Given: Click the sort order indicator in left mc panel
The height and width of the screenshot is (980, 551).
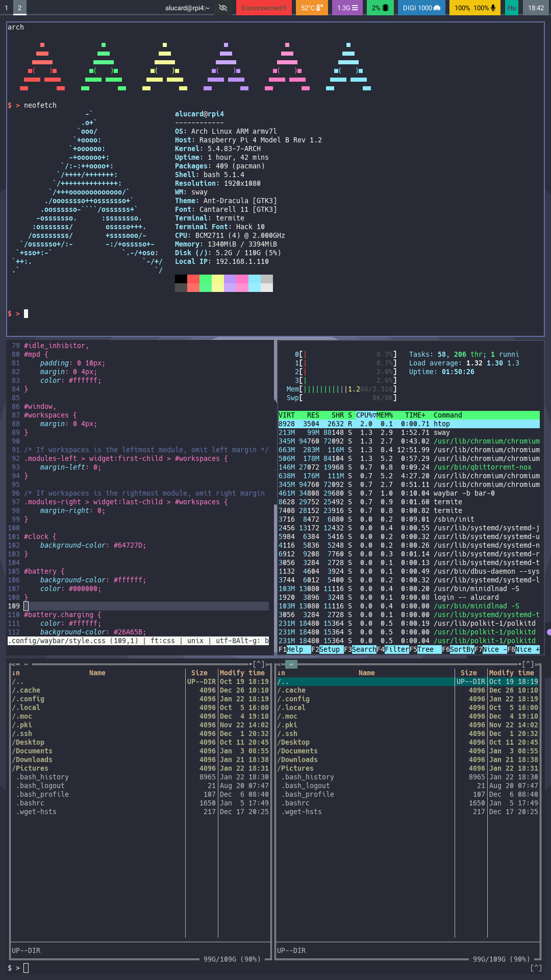Looking at the screenshot, I should pyautogui.click(x=15, y=673).
